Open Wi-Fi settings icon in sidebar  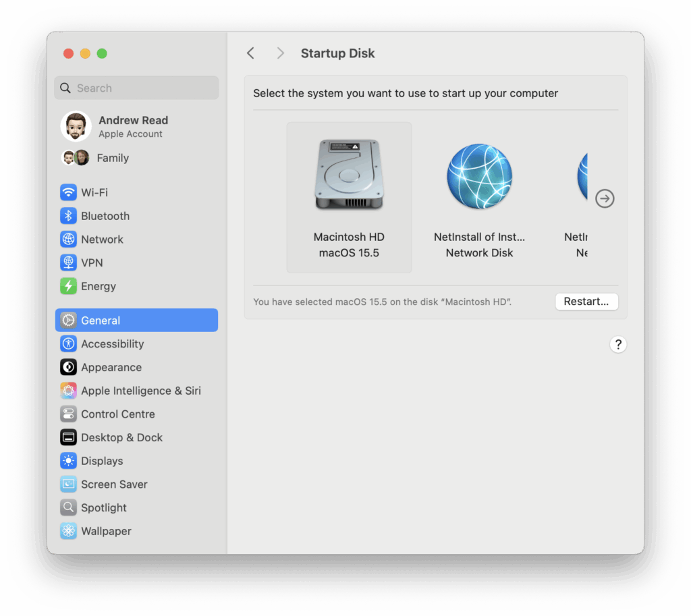(68, 192)
